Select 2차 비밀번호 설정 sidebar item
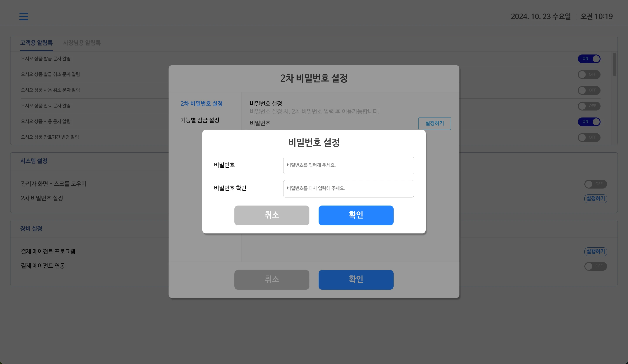This screenshot has height=364, width=628. 201,104
